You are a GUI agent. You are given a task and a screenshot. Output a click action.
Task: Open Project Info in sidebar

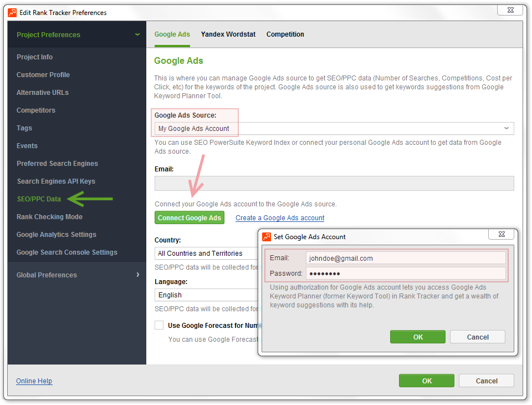[x=34, y=57]
